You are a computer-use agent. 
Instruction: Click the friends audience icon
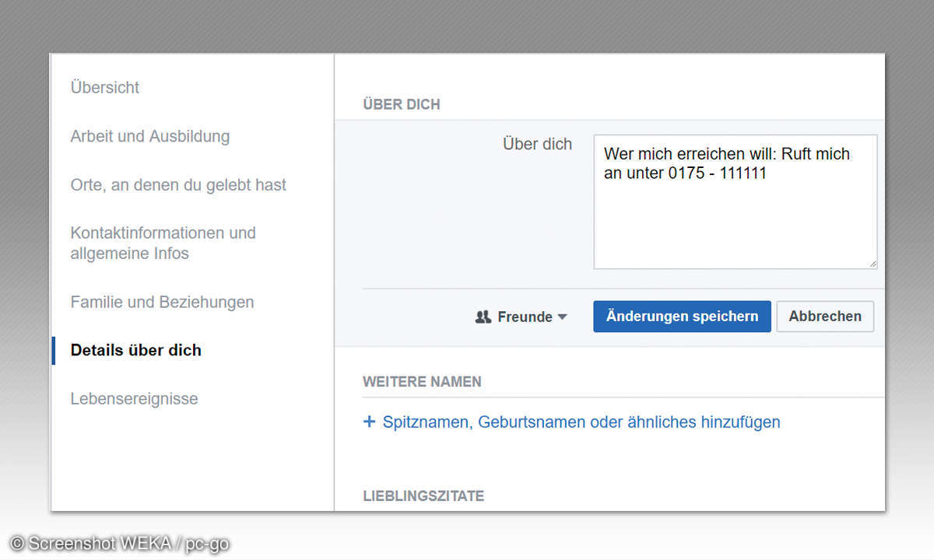pyautogui.click(x=483, y=317)
